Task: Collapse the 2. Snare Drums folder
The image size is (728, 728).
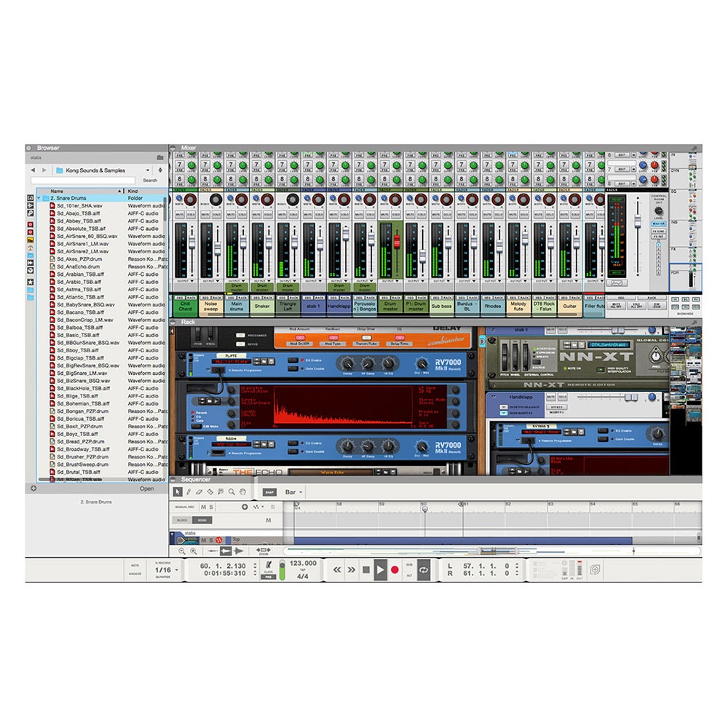Action: click(39, 198)
